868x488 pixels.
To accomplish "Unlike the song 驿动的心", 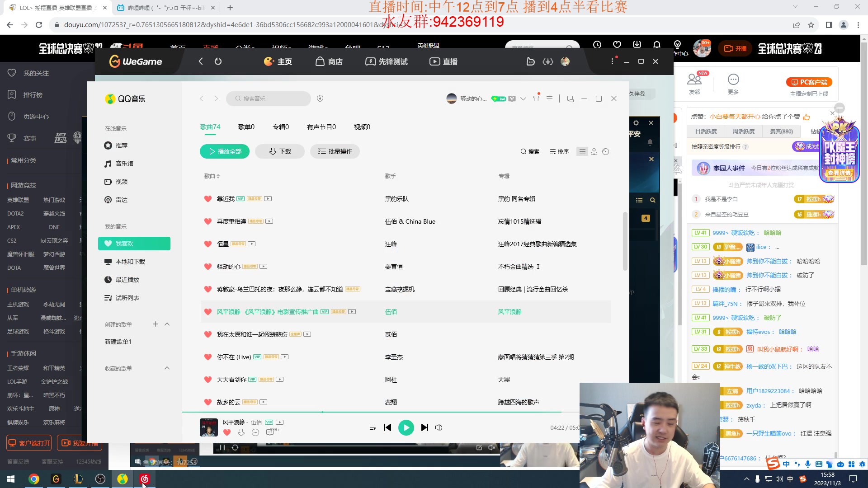I will pyautogui.click(x=208, y=267).
